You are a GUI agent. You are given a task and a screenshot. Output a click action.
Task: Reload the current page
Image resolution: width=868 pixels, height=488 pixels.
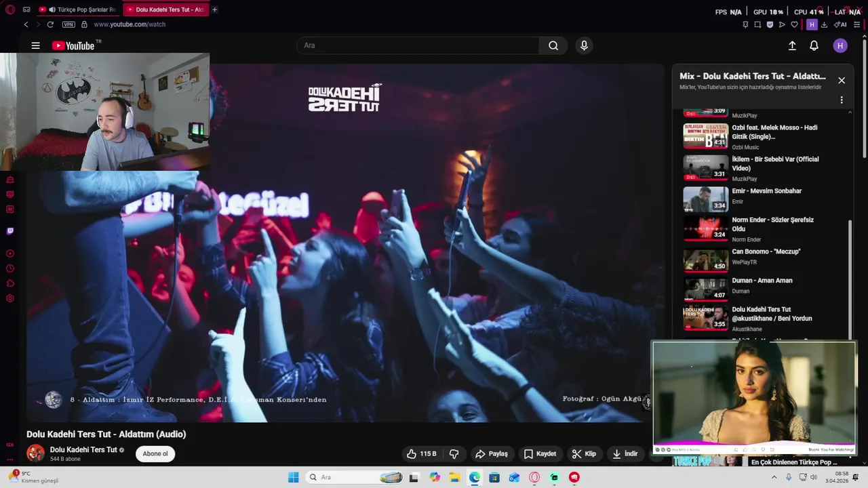(50, 24)
